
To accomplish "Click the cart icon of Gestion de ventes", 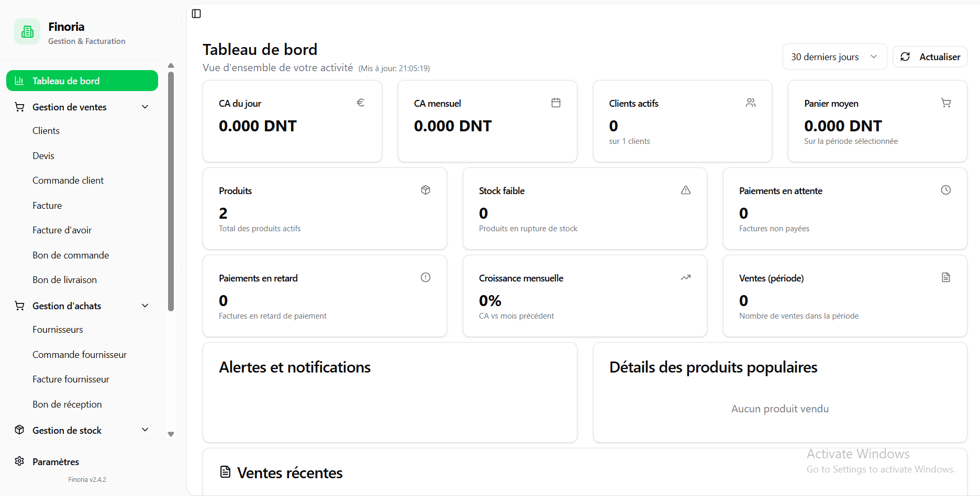I will point(19,107).
